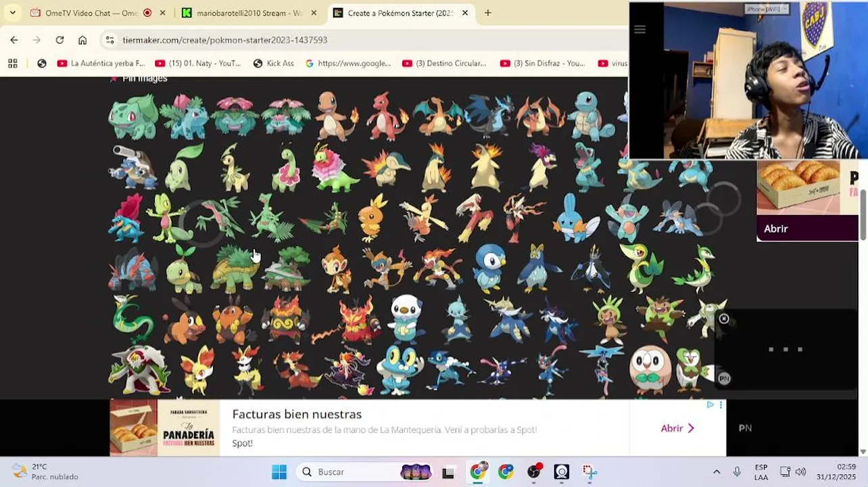Select the Chimchar image
This screenshot has height=487, width=868.
coord(336,269)
